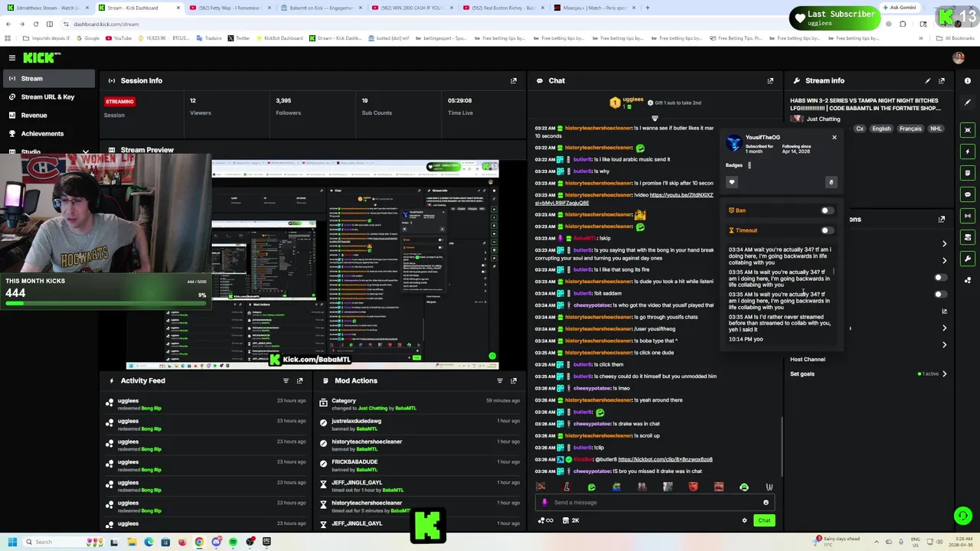
Task: Open Kick support bubble at bottom right
Action: (x=963, y=516)
